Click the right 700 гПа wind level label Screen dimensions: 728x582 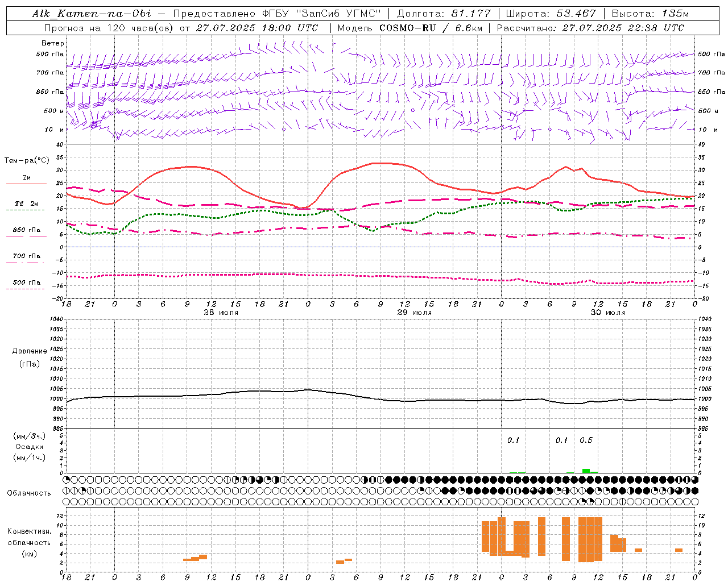(711, 73)
